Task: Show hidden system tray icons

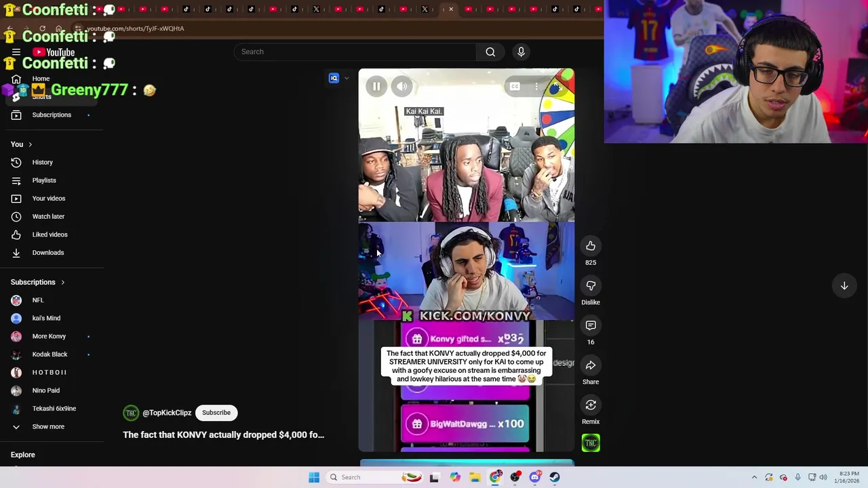Action: pyautogui.click(x=754, y=477)
